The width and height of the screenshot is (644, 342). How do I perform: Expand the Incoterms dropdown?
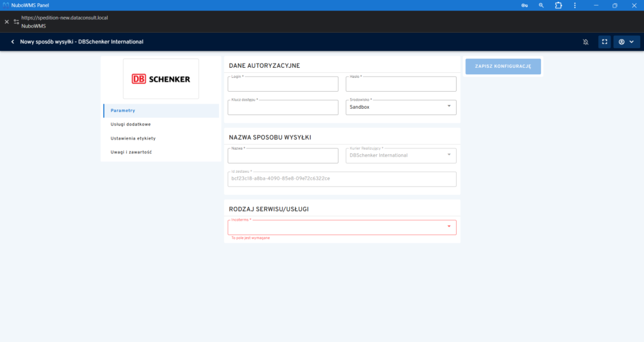coord(341,228)
